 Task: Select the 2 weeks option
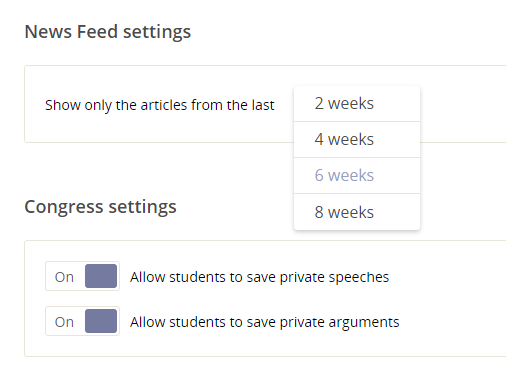point(357,104)
